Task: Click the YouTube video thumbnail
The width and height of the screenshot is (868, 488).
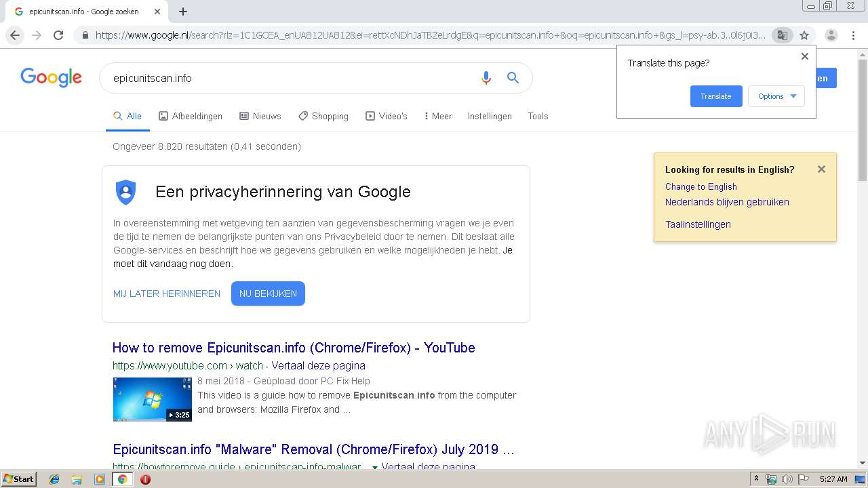Action: click(x=152, y=399)
